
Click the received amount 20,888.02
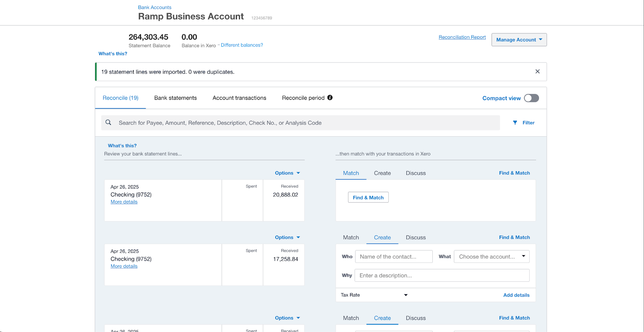pos(285,195)
